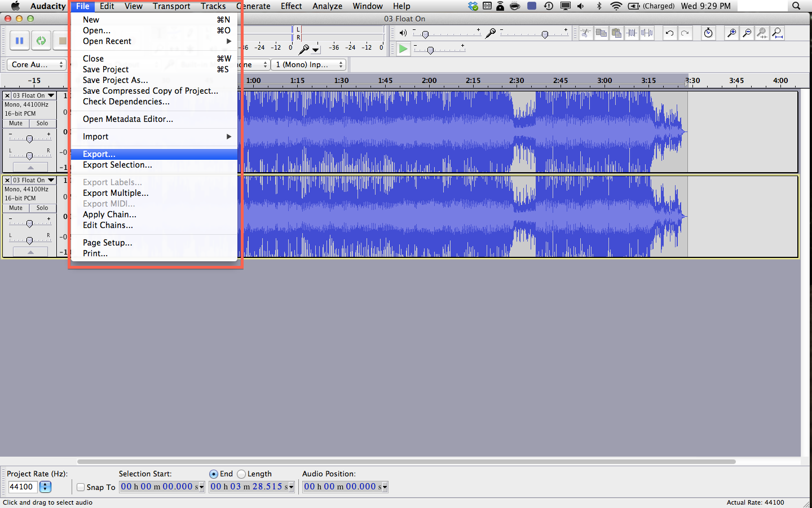Open the Analyze menu
Screen dimensions: 812x508
(328, 6)
